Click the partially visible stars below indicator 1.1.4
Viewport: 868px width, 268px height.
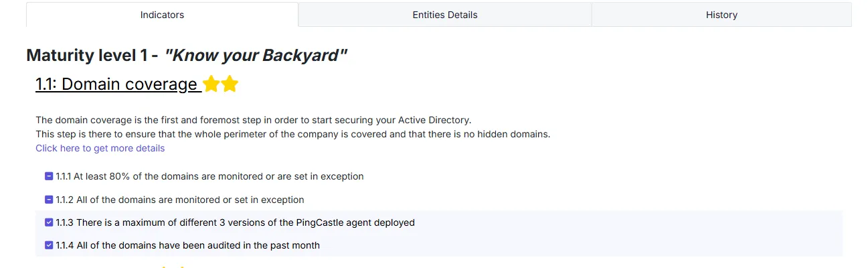174,266
